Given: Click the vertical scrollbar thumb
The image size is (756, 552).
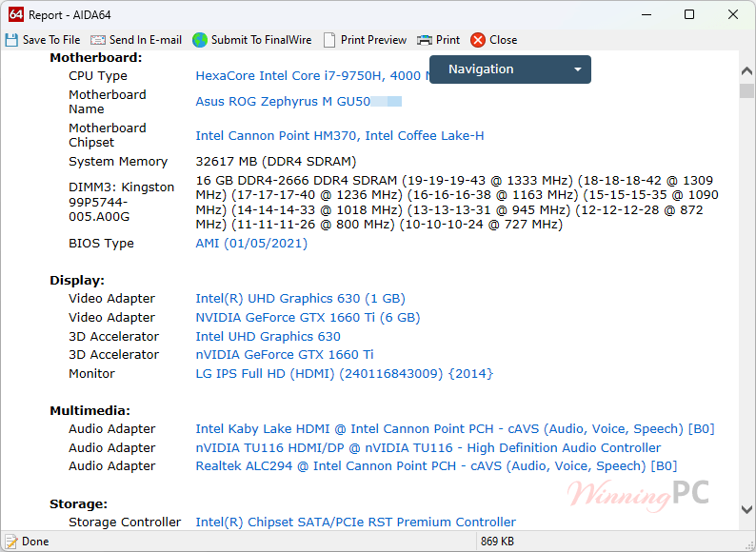Looking at the screenshot, I should pos(746,91).
